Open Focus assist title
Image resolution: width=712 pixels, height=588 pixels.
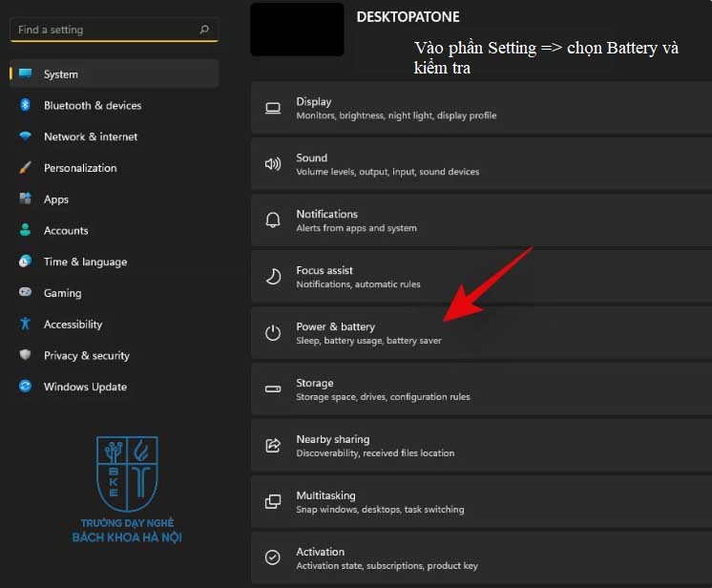point(325,270)
